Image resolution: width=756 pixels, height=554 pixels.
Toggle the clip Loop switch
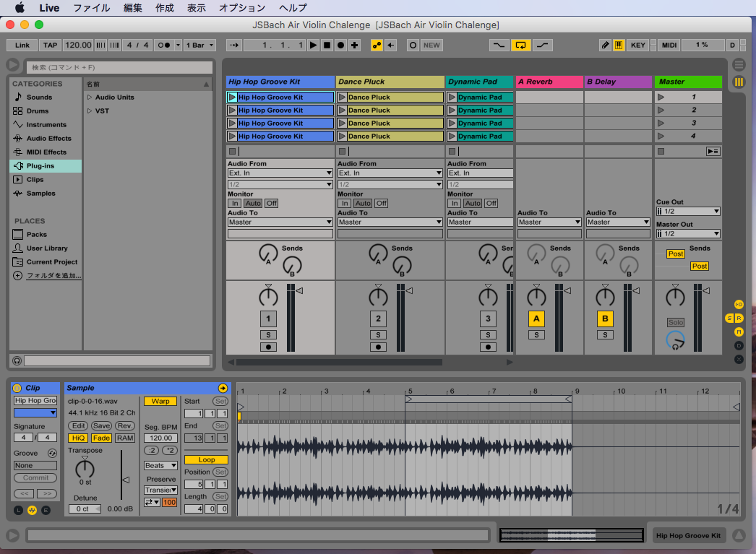(x=207, y=460)
